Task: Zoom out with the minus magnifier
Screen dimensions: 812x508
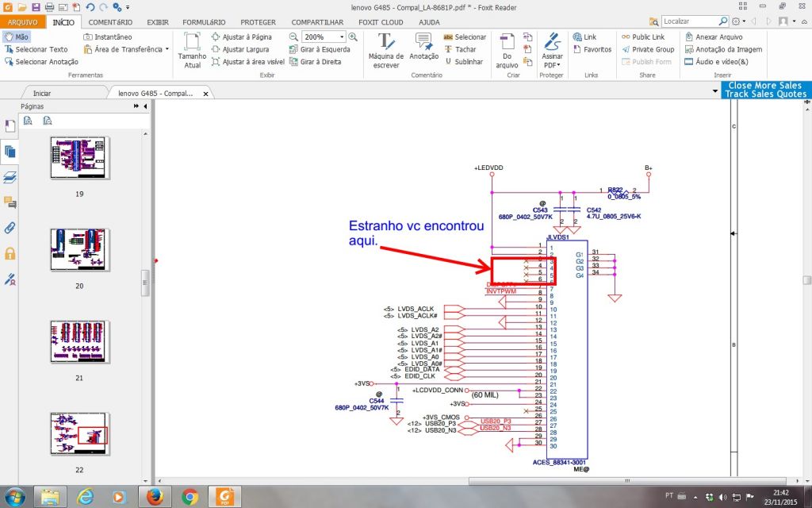Action: [x=293, y=37]
